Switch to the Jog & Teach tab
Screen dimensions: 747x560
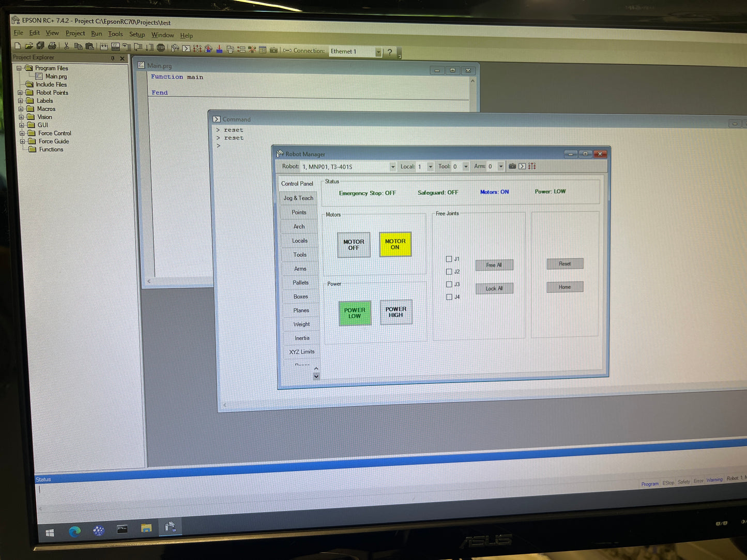[298, 198]
